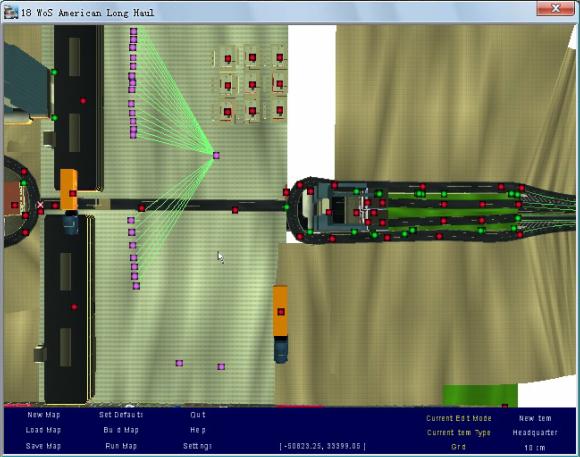Select the orange trailer on the left road
Viewport: 580px width, 457px height.
[69, 190]
